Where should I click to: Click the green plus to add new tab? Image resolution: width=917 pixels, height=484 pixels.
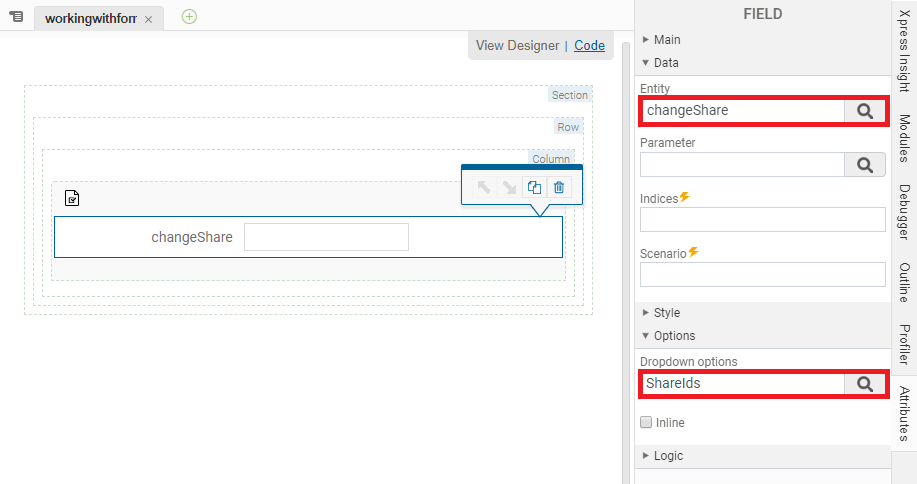point(189,17)
